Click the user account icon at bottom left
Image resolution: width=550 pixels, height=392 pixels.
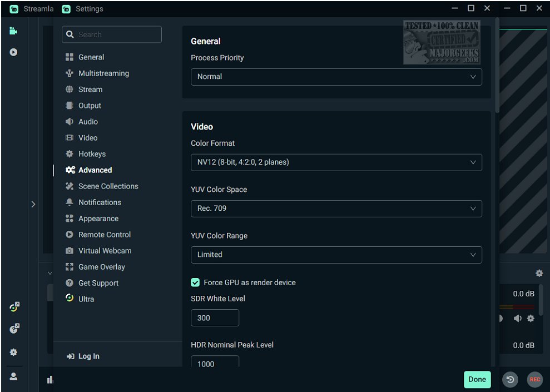(14, 376)
